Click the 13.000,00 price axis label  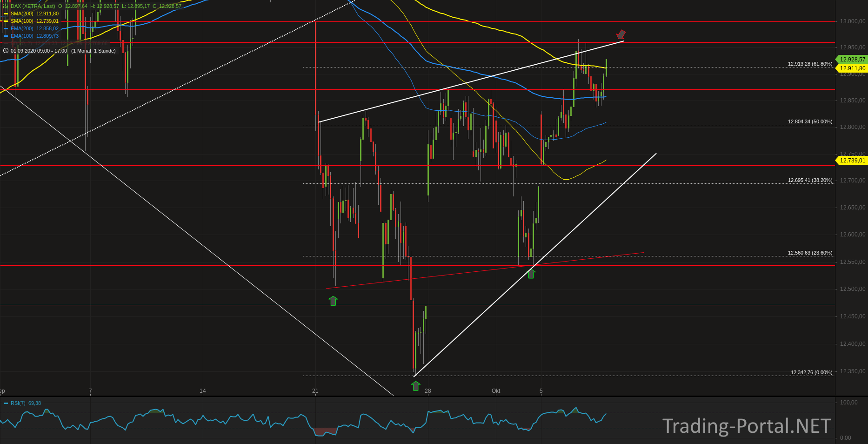[853, 21]
